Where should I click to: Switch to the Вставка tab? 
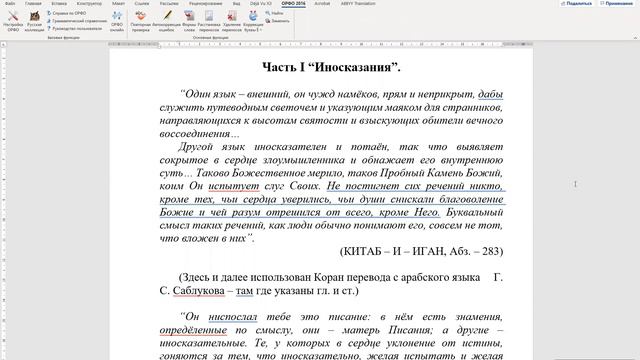pos(59,3)
